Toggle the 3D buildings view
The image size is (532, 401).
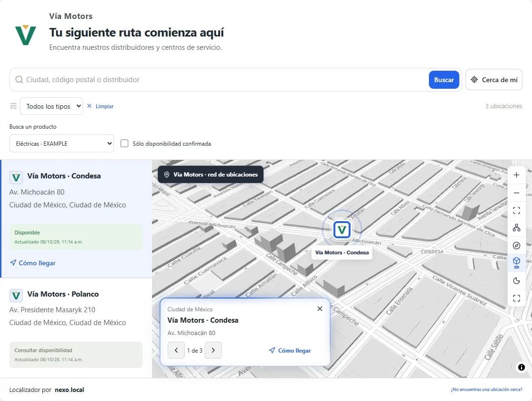(x=516, y=263)
